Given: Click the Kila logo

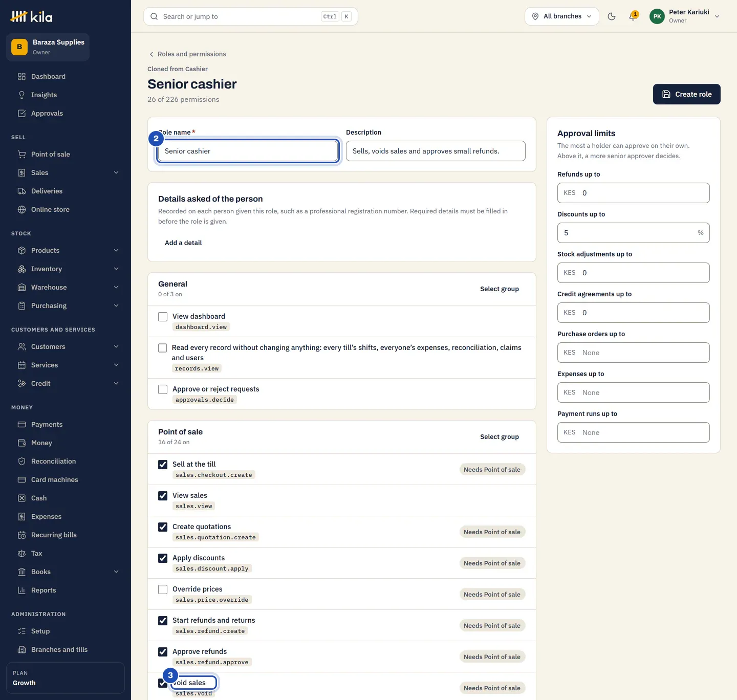Looking at the screenshot, I should (x=32, y=17).
